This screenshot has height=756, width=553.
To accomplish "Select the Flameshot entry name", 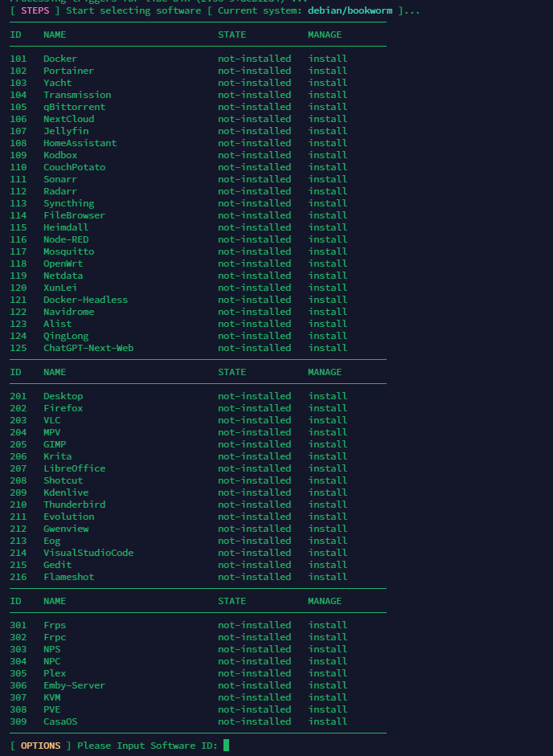I will point(68,577).
